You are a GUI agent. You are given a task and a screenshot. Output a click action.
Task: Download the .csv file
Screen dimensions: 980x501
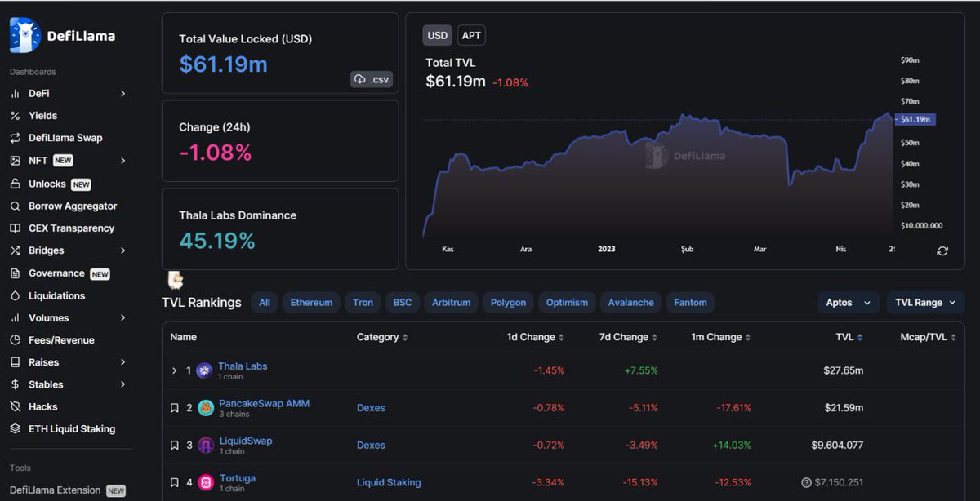pos(372,79)
